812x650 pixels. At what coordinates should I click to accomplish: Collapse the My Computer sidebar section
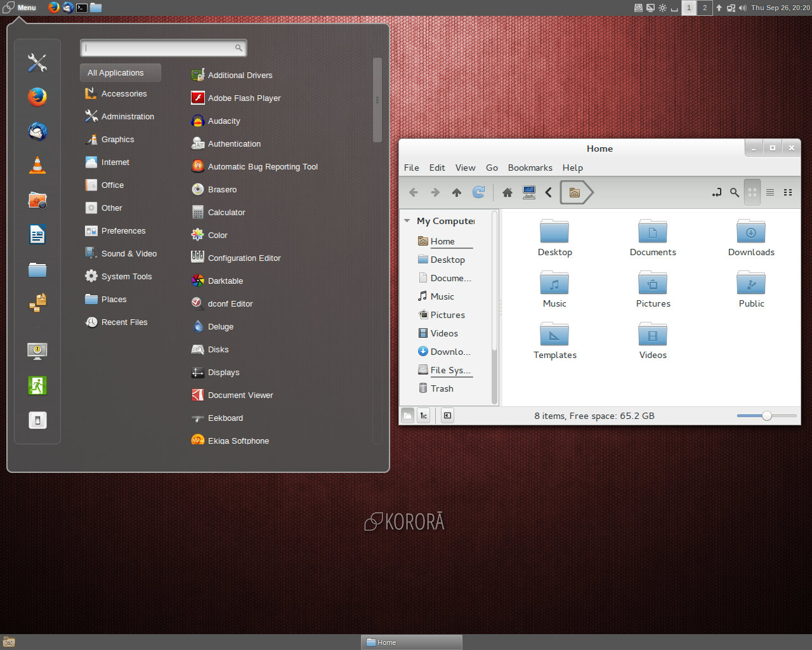click(x=407, y=221)
